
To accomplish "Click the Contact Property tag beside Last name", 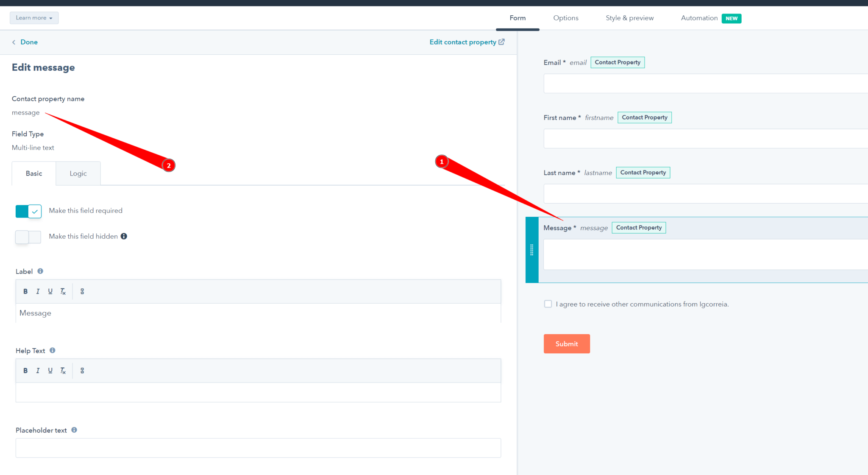I will [643, 173].
